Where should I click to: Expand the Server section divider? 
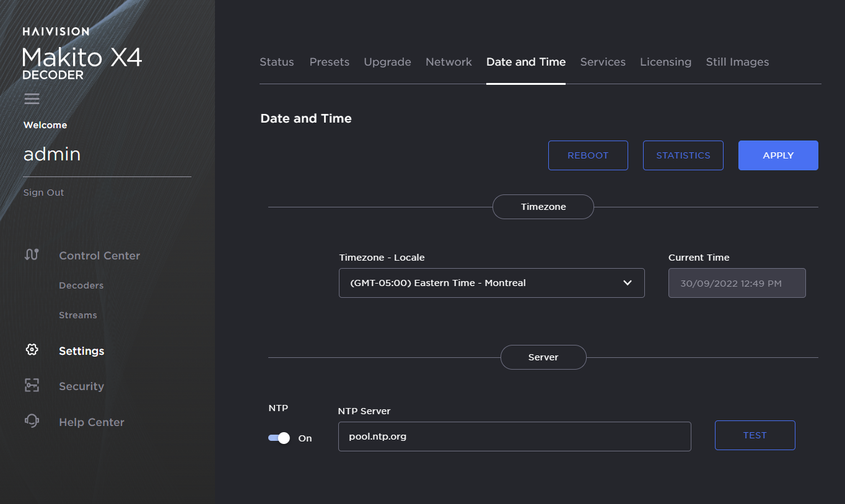(543, 357)
